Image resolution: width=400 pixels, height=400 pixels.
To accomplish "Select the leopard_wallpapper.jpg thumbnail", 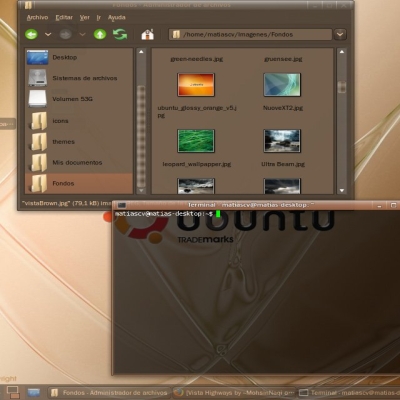I will pos(196,141).
